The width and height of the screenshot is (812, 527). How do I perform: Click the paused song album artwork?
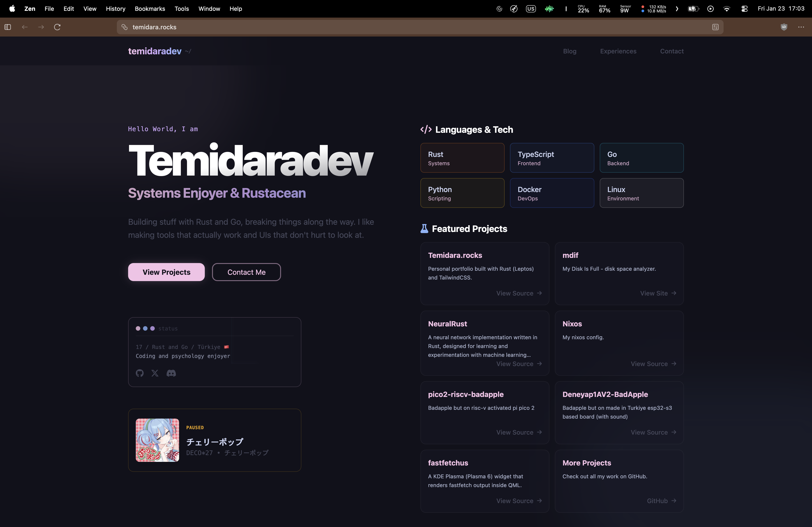pos(157,440)
